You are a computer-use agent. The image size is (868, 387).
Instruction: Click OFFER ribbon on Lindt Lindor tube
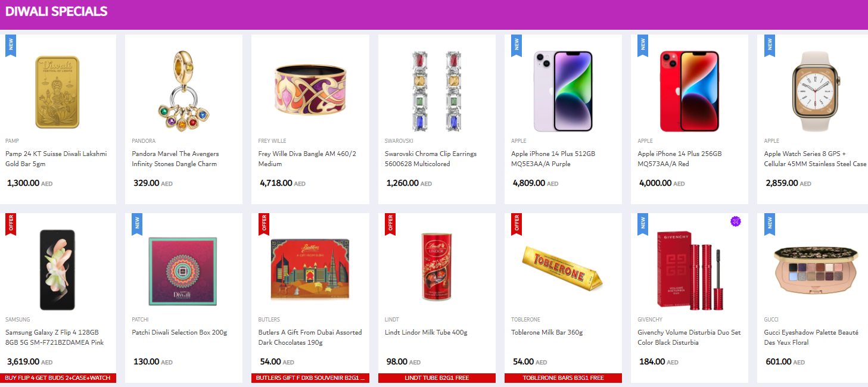[x=390, y=224]
